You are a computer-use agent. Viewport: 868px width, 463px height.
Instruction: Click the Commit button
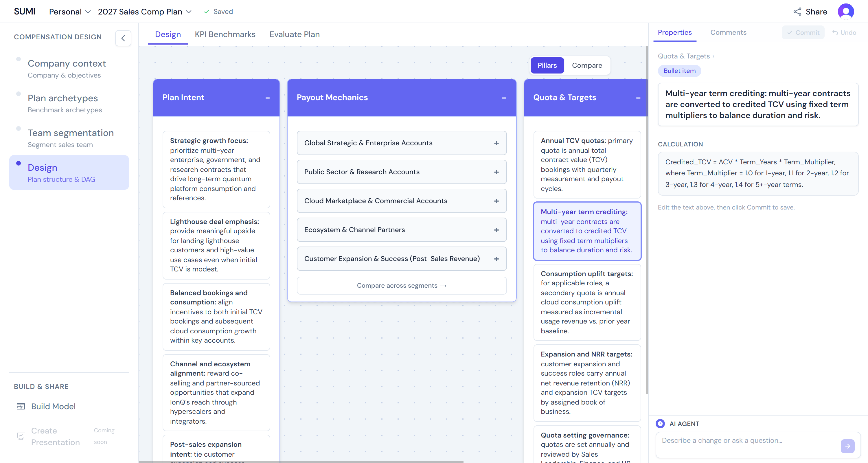click(803, 33)
